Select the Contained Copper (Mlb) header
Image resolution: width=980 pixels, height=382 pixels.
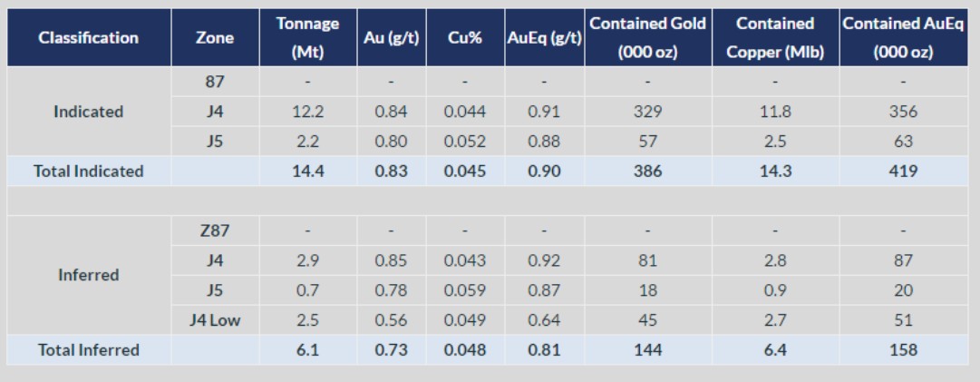[774, 38]
